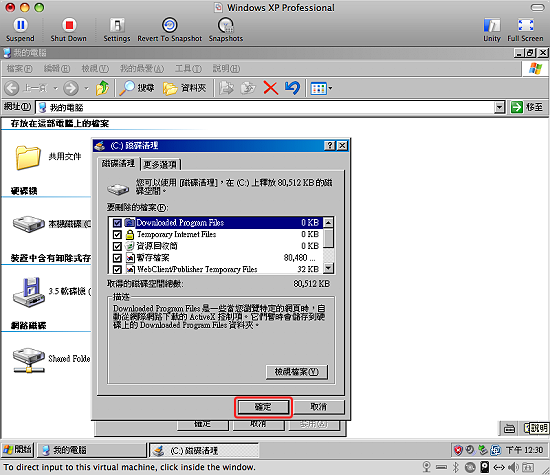Open the 檔案(F) menu

point(20,68)
